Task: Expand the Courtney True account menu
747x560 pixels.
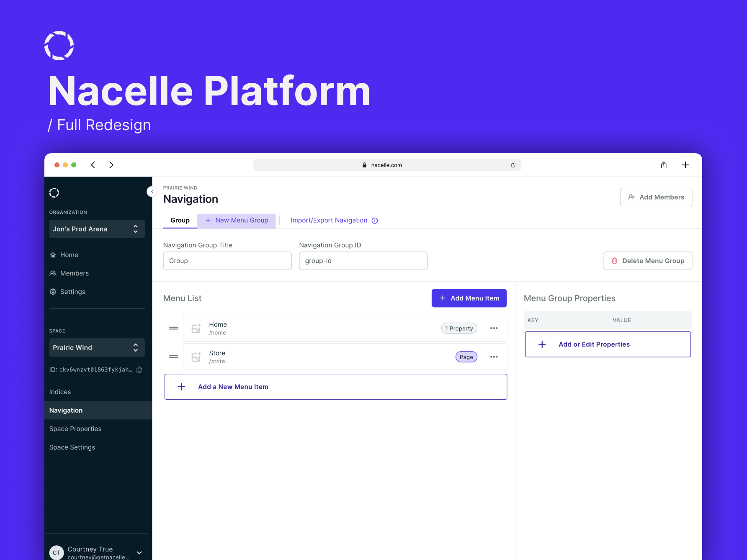Action: point(139,552)
